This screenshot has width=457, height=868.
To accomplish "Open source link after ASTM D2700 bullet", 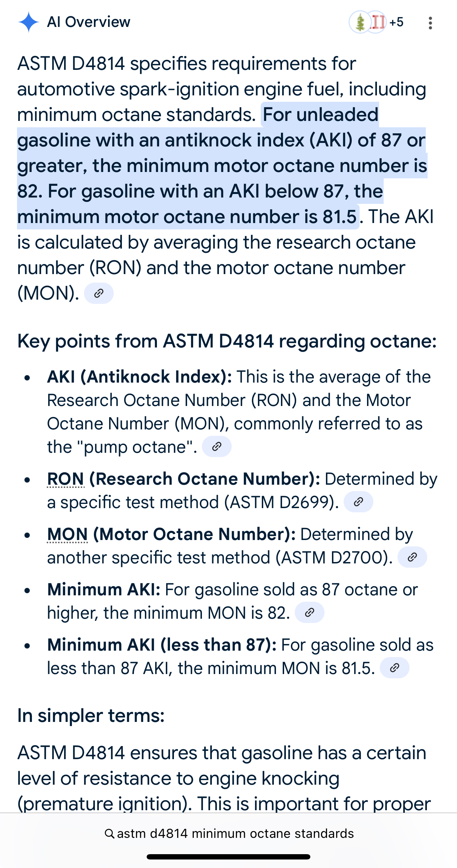I will (412, 557).
